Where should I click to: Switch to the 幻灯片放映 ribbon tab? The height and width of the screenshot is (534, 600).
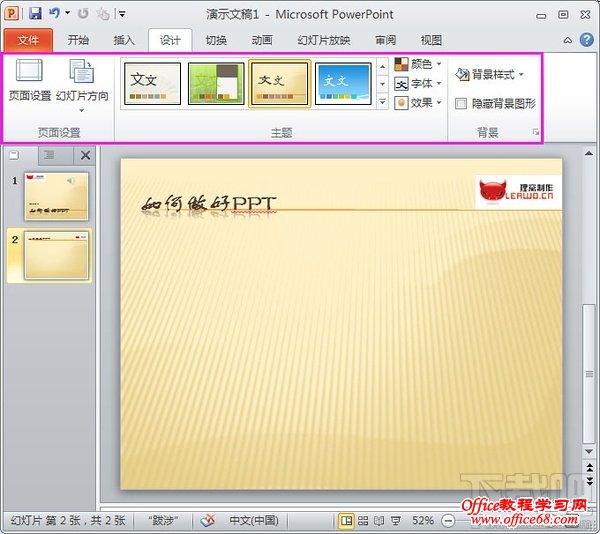tap(324, 40)
